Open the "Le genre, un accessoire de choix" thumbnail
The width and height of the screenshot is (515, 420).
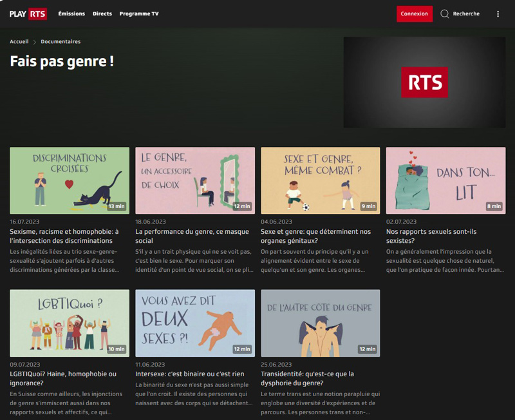[194, 180]
